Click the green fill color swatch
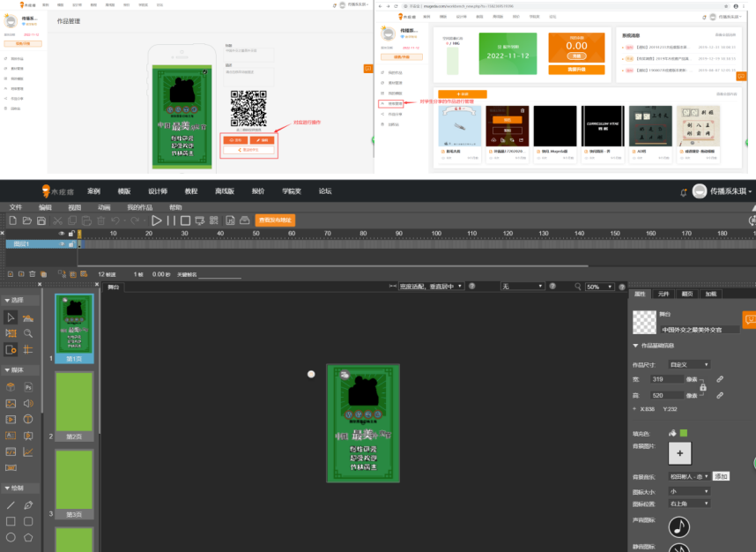 click(x=684, y=433)
